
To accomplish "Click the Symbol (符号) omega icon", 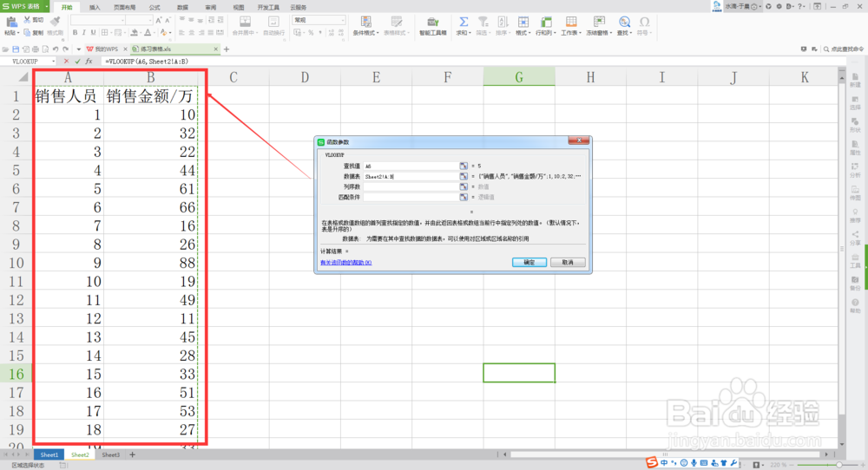I will click(x=644, y=22).
